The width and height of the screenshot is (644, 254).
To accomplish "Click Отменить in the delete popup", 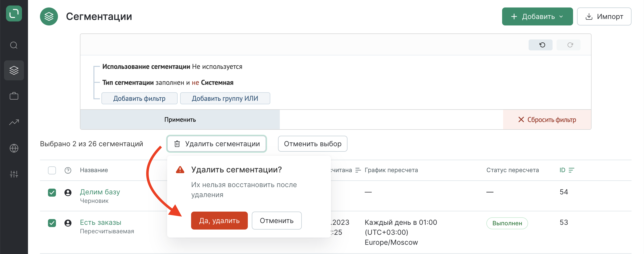I will pyautogui.click(x=277, y=221).
